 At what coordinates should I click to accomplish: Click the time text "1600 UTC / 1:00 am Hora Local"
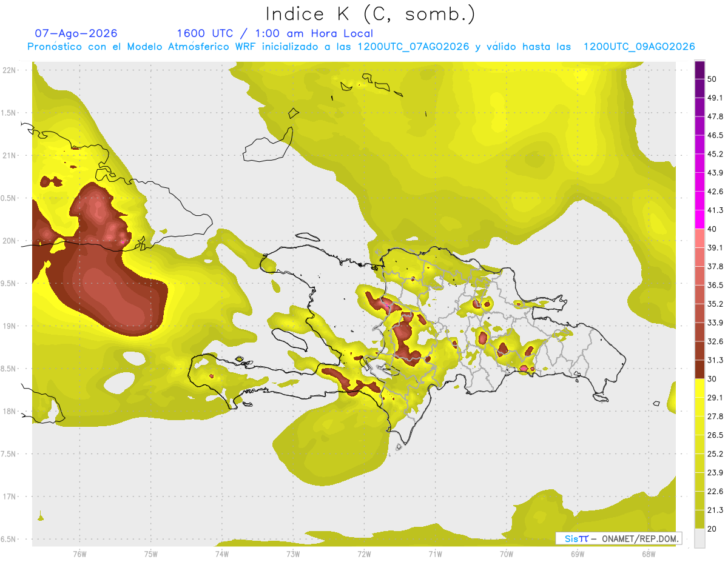tap(275, 33)
